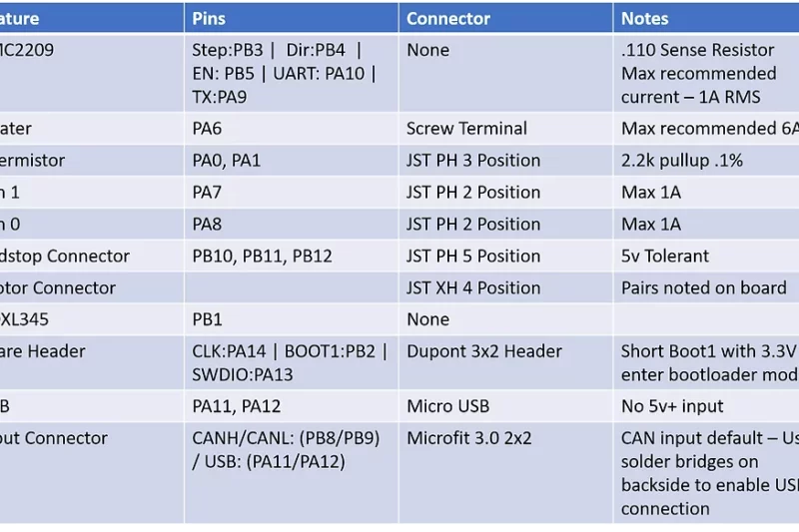Select the JST XH 4 Position cell
Screen dimensions: 799x532
coord(473,287)
